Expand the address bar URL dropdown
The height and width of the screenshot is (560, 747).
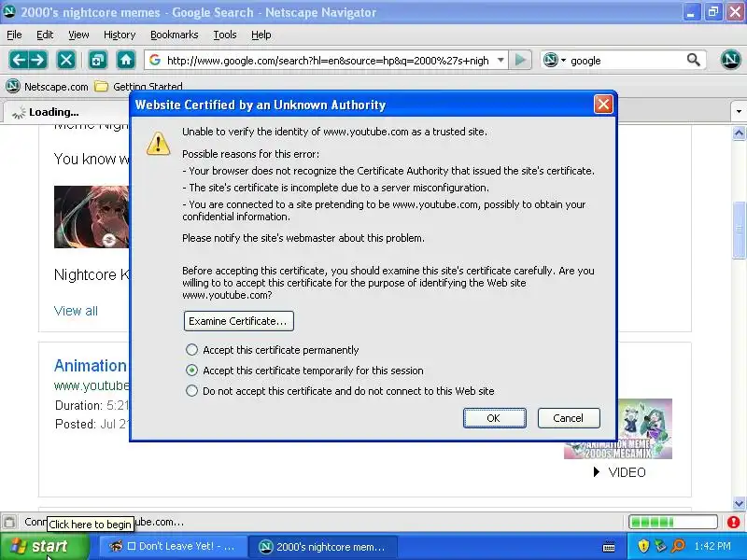click(x=500, y=60)
